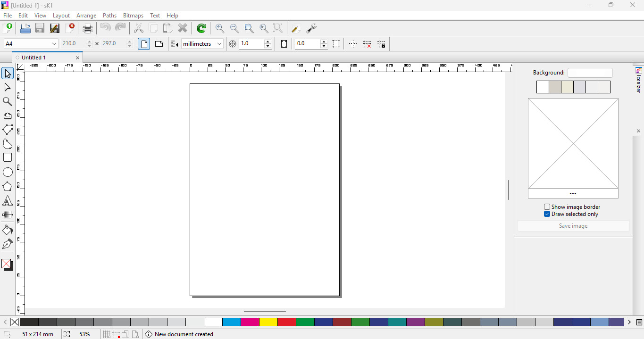The height and width of the screenshot is (339, 644).
Task: Click the Save image button
Action: 573,226
